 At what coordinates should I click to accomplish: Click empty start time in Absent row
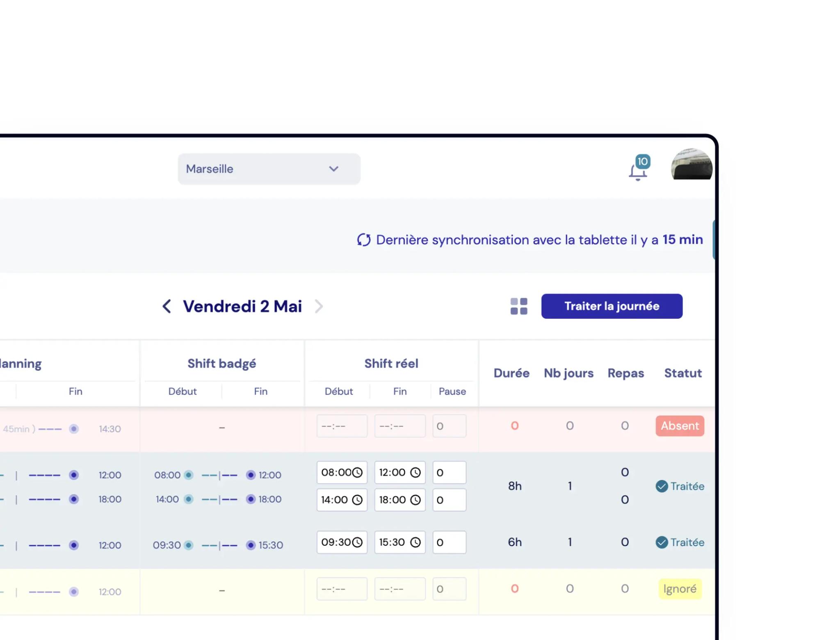coord(342,426)
